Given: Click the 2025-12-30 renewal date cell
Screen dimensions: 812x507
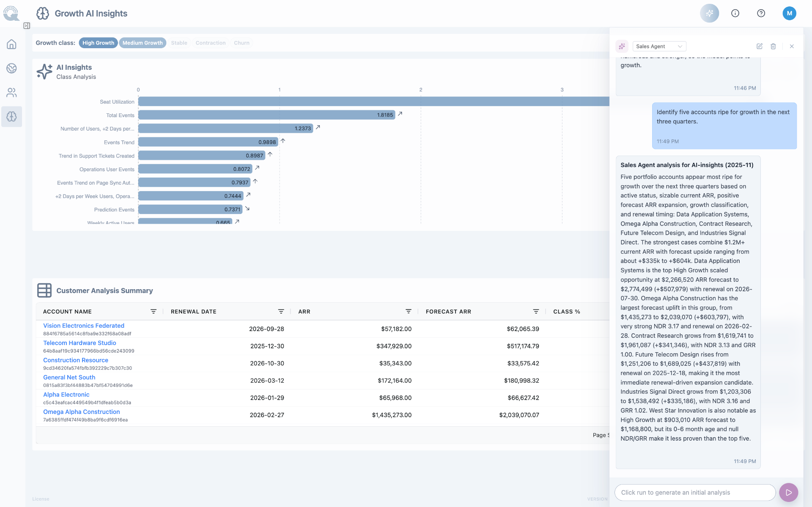Looking at the screenshot, I should [x=267, y=346].
